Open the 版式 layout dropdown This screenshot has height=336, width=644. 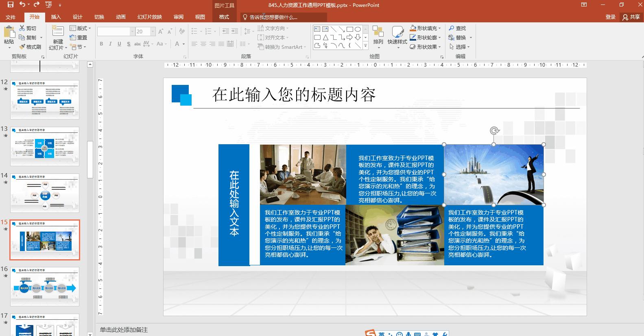(x=80, y=28)
